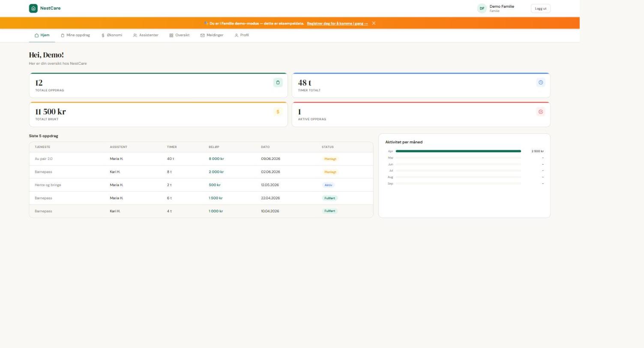Viewport: 644px width, 348px height.
Task: Go to the Profil tab
Action: [242, 35]
